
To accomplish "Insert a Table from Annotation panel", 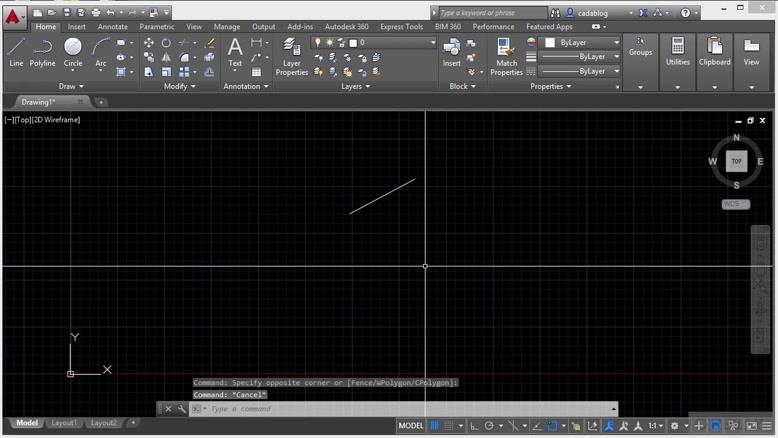I will click(x=257, y=72).
